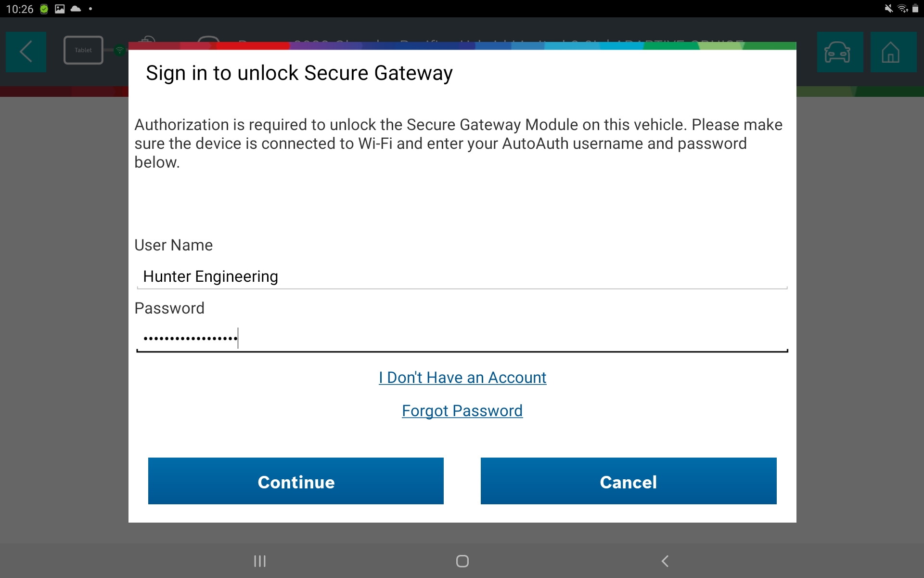Viewport: 924px width, 578px height.
Task: Tap the cloud notification icon in the status bar
Action: (76, 8)
